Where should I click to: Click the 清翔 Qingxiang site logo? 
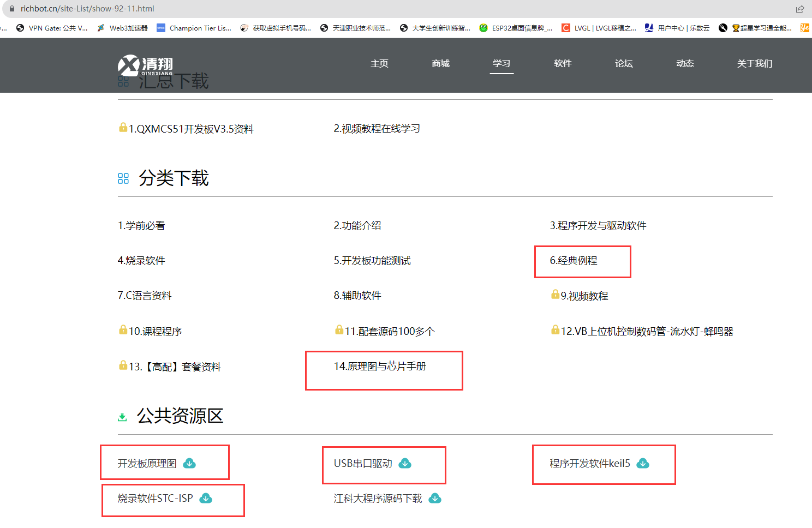click(x=146, y=65)
